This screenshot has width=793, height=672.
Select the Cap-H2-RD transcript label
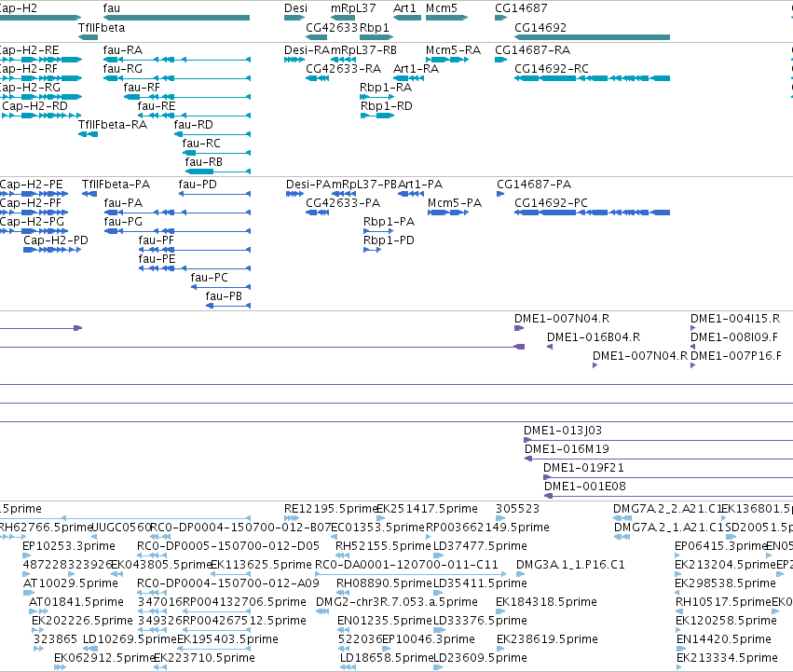(x=34, y=106)
